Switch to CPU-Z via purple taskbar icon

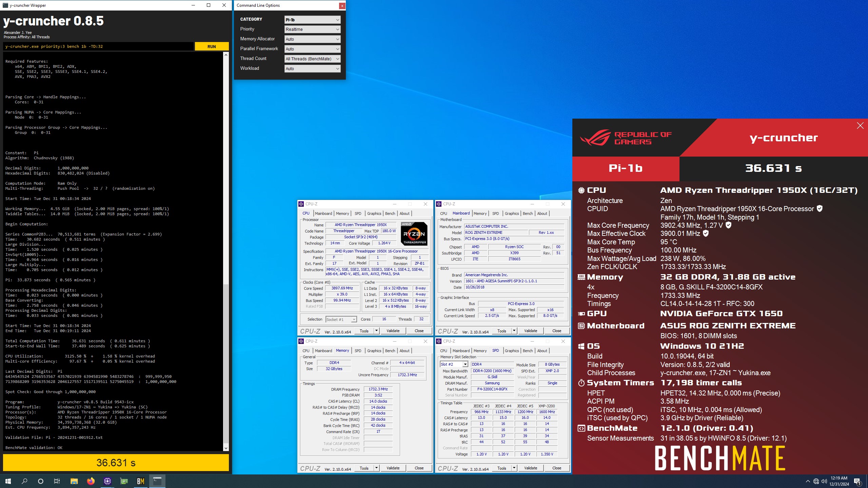107,481
